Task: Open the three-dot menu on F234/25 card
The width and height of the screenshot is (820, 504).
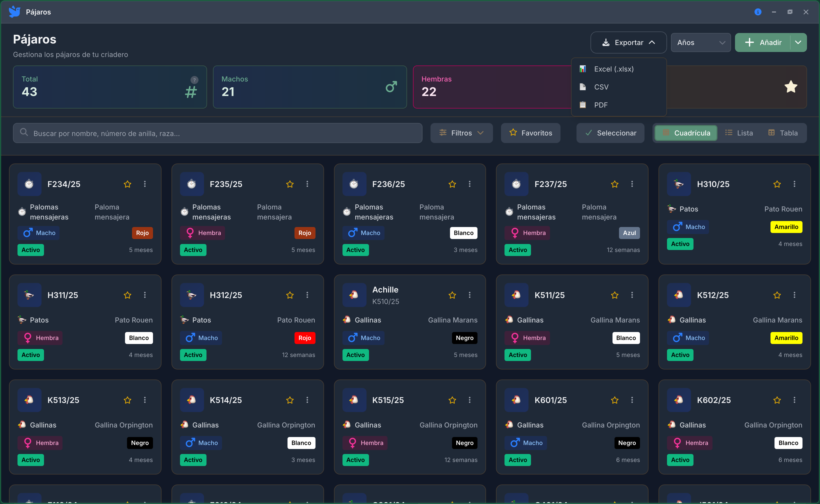Action: pos(145,184)
